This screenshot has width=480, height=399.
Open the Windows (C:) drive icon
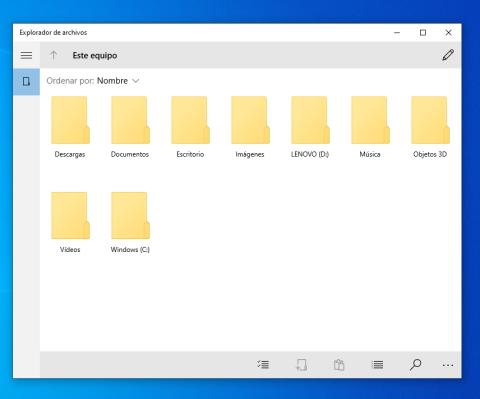130,215
